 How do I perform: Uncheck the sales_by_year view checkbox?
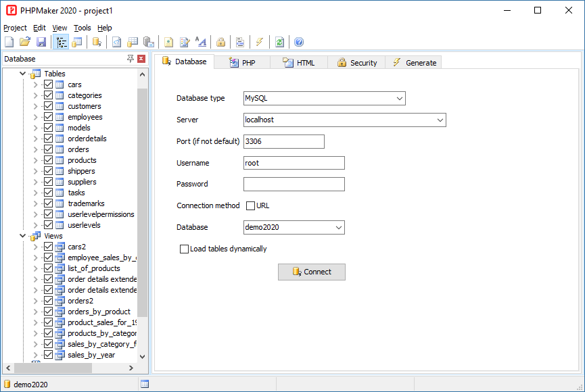[x=48, y=355]
